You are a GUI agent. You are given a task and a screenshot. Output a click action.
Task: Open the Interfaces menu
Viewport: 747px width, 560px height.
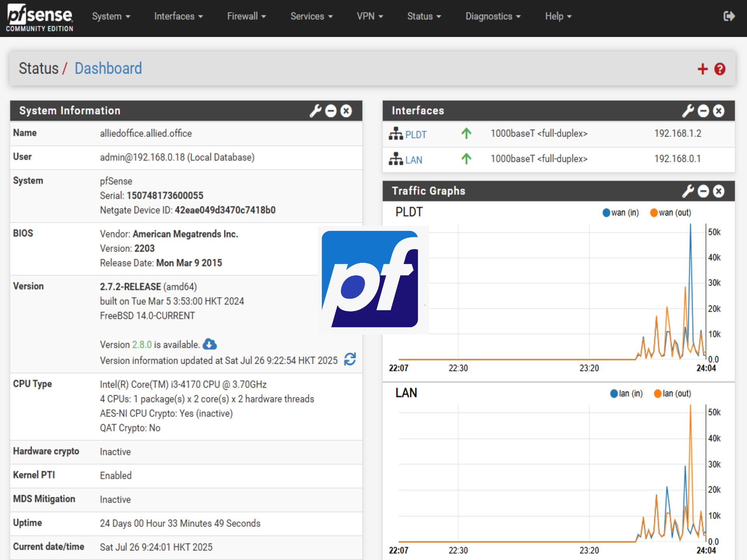click(x=179, y=16)
